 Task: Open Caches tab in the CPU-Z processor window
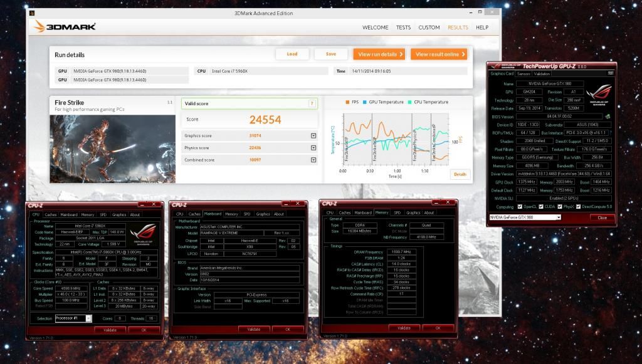coord(50,215)
